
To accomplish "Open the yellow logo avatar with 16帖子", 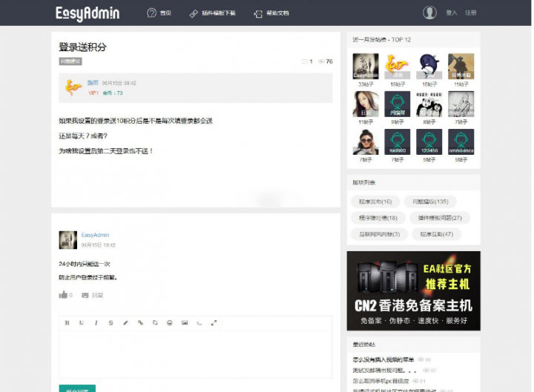I will [398, 66].
